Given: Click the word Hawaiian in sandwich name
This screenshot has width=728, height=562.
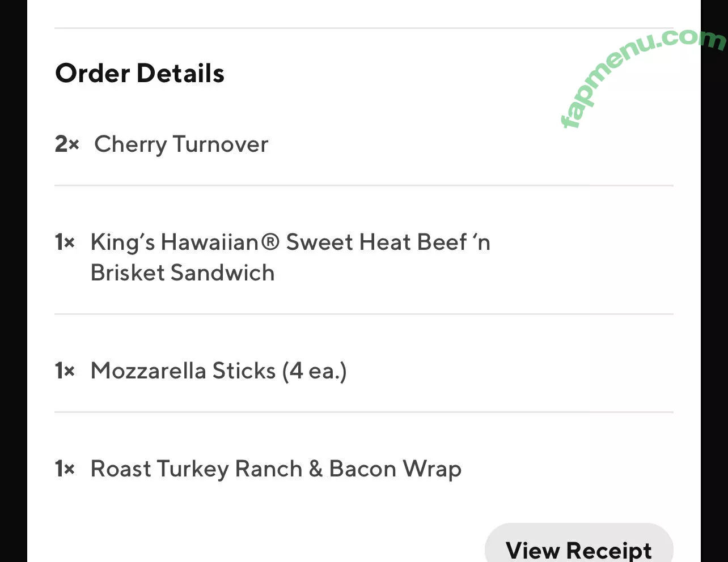Looking at the screenshot, I should (x=210, y=242).
